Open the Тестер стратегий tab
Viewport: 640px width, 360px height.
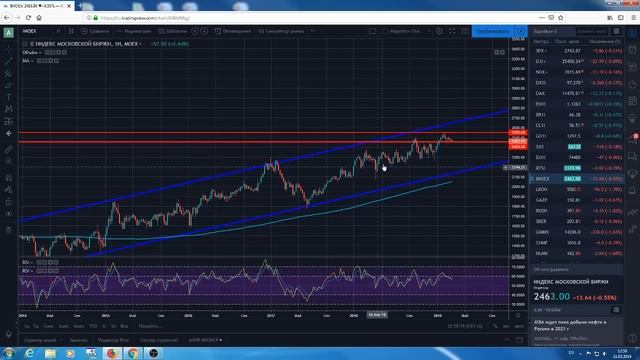click(x=159, y=340)
